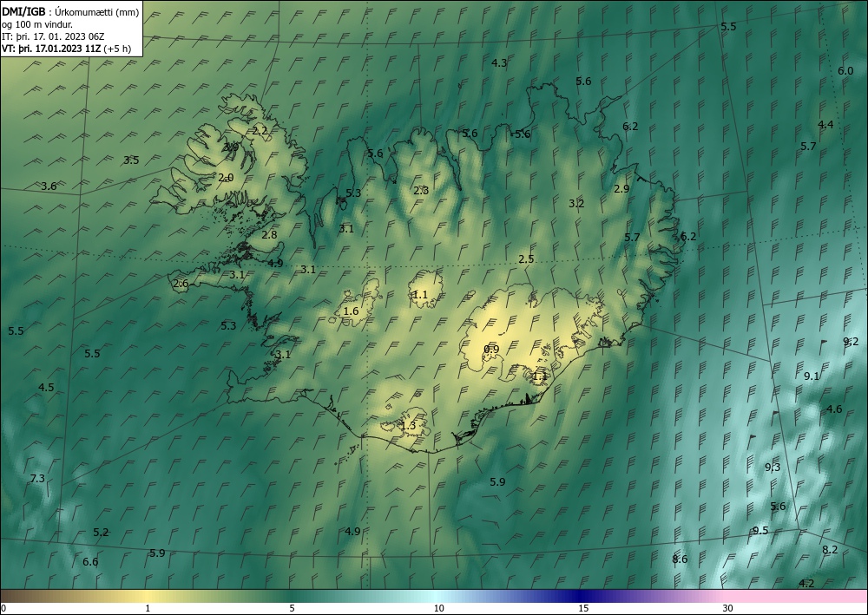This screenshot has width=868, height=615.
Task: Click the 9.3 value label
Action: tap(773, 468)
